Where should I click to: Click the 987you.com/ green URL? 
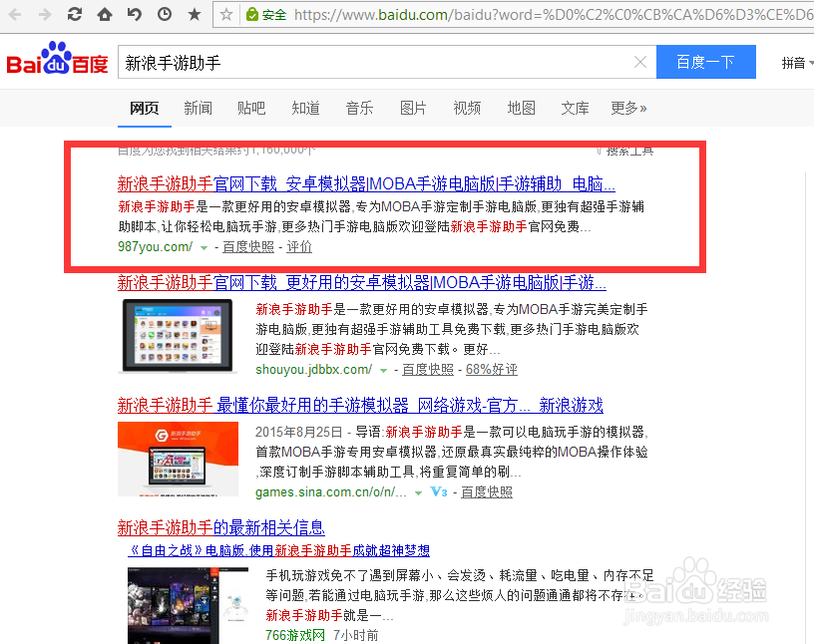pos(156,246)
